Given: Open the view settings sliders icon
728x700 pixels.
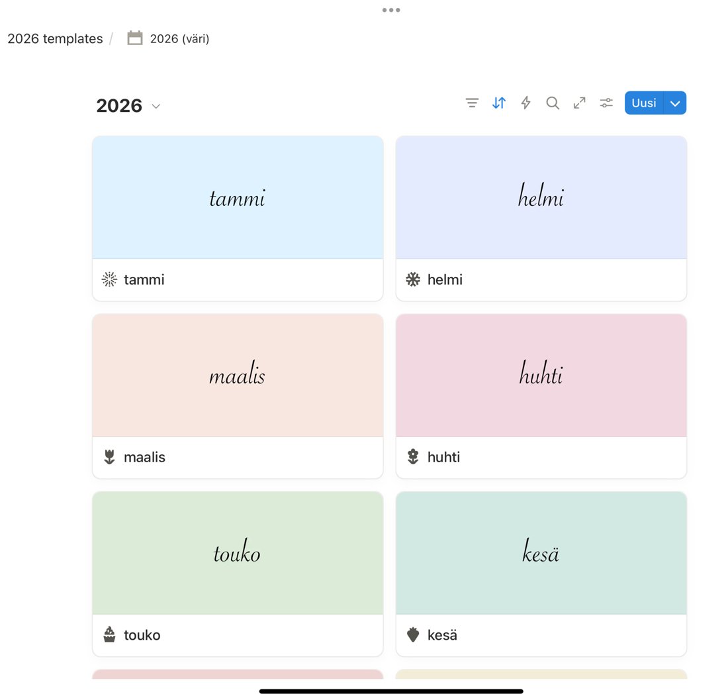Looking at the screenshot, I should pos(606,103).
